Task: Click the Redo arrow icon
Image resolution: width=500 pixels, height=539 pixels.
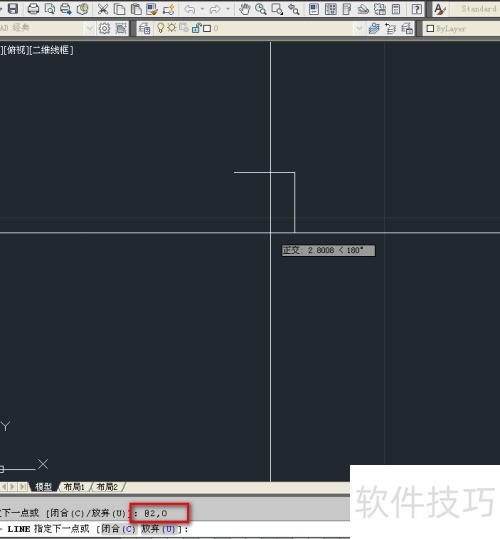Action: 215,9
